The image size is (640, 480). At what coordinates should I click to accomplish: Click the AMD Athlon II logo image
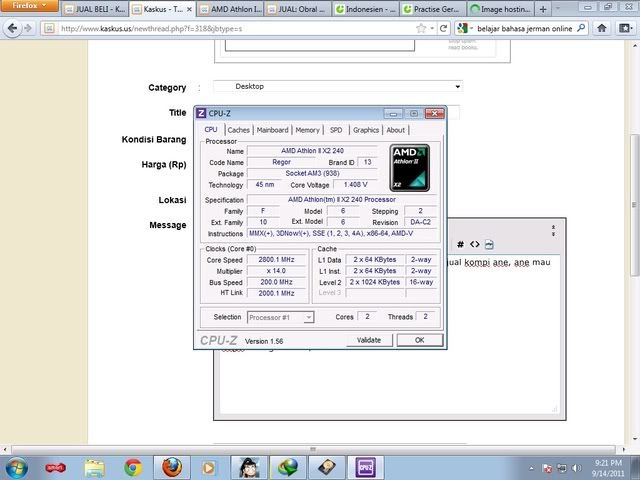[x=409, y=168]
